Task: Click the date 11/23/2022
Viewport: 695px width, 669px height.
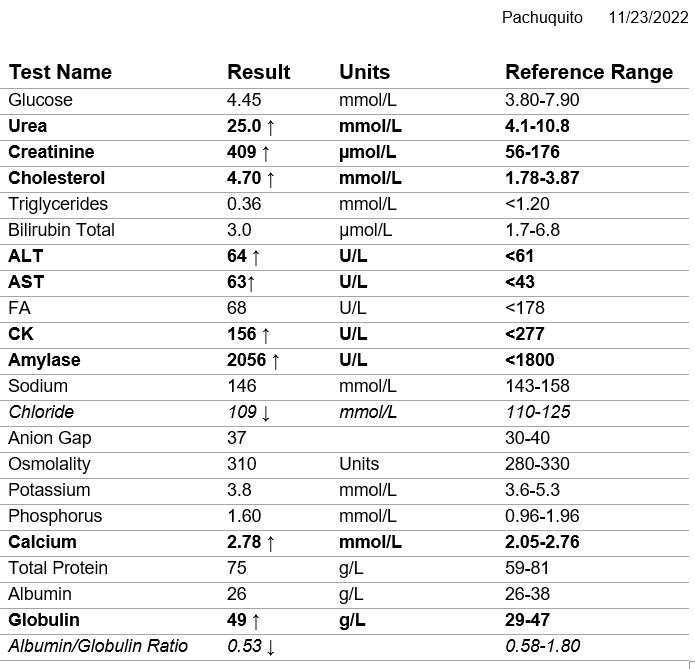Action: click(x=648, y=18)
